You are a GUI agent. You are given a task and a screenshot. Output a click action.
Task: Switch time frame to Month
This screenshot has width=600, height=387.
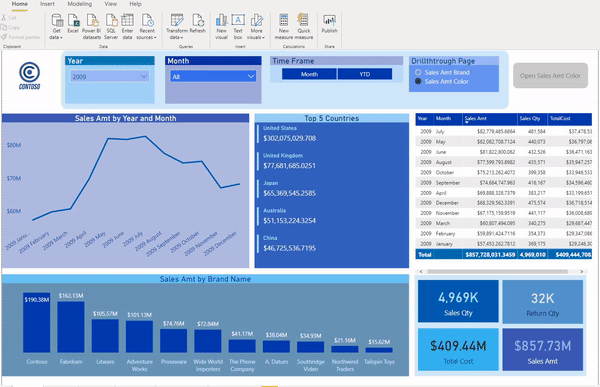[309, 74]
